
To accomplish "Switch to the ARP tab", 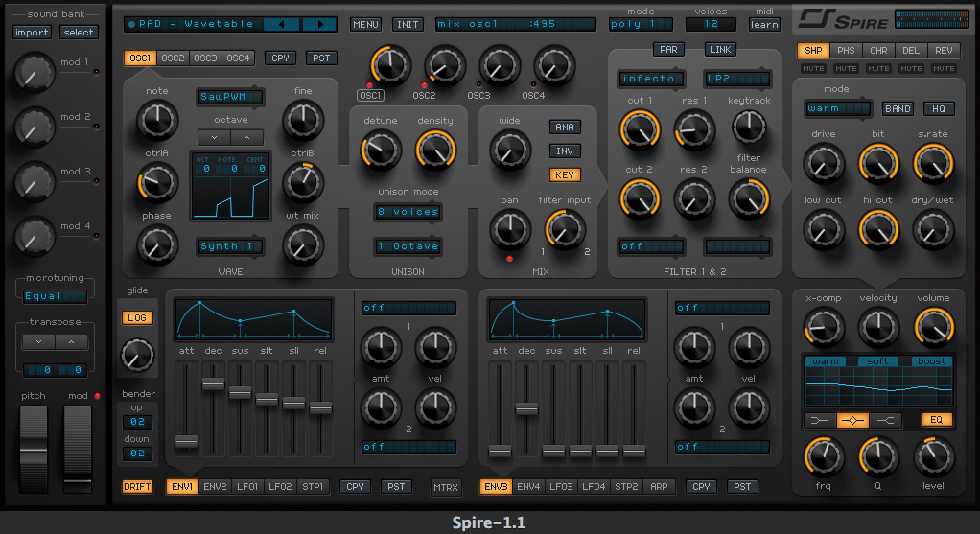I will click(x=659, y=486).
